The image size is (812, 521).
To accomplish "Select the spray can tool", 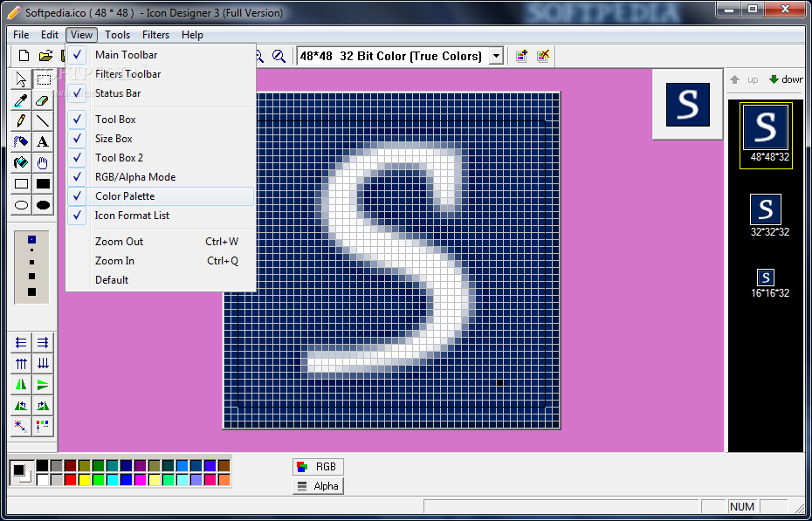I will click(21, 141).
